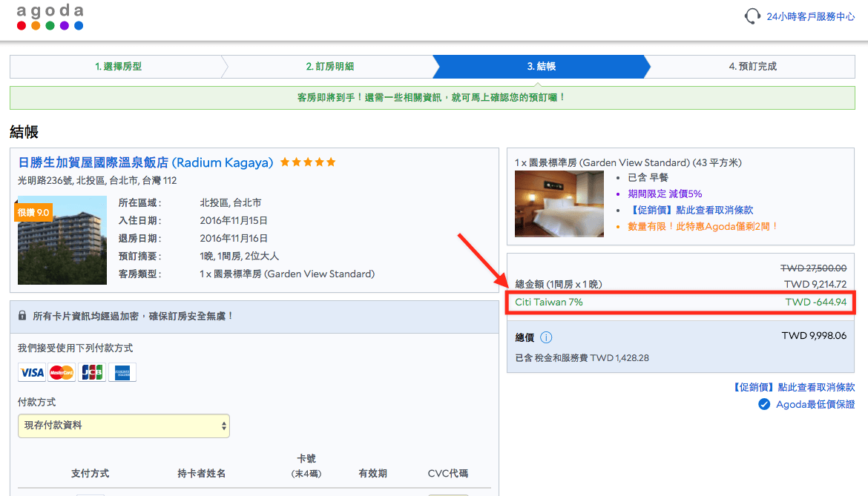868x496 pixels.
Task: Open the Radium Kagaya hotel title link
Action: (x=145, y=162)
